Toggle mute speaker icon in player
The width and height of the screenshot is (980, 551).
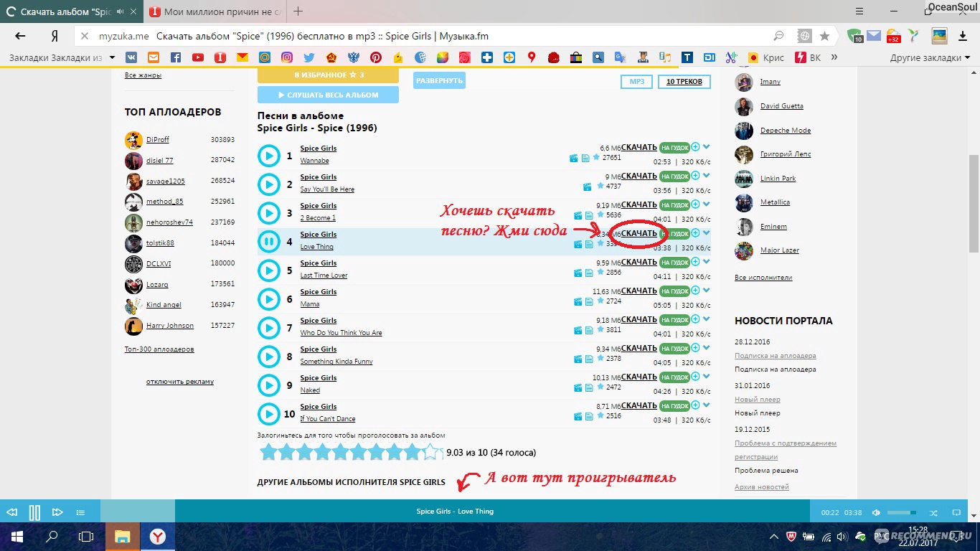876,512
